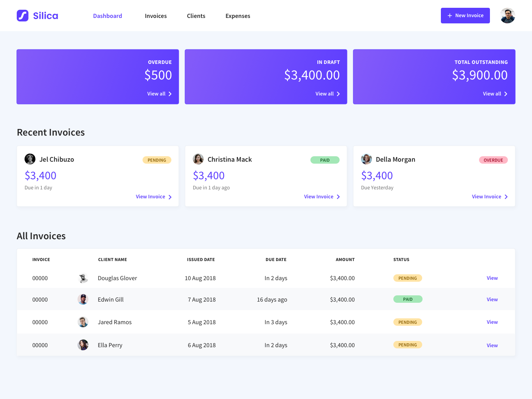Click Ella Perry's avatar in the invoice table
Screen dimensions: 532x399
(83, 345)
